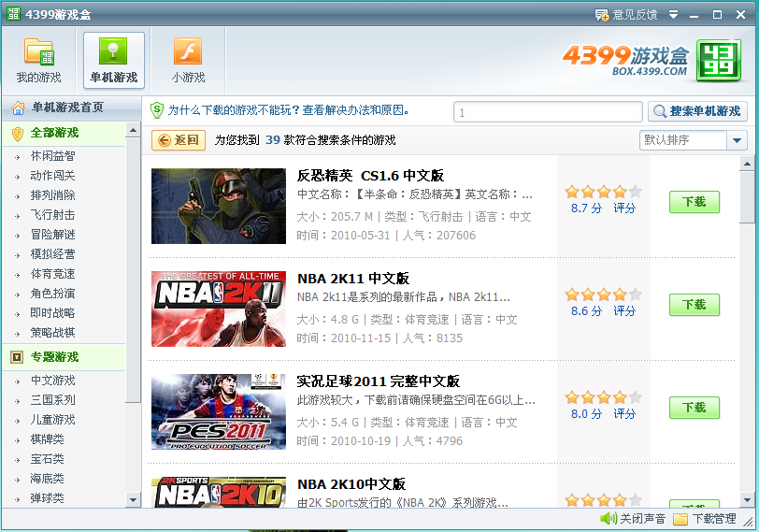Open 意见反馈 feedback
The height and width of the screenshot is (532, 759).
coord(626,15)
